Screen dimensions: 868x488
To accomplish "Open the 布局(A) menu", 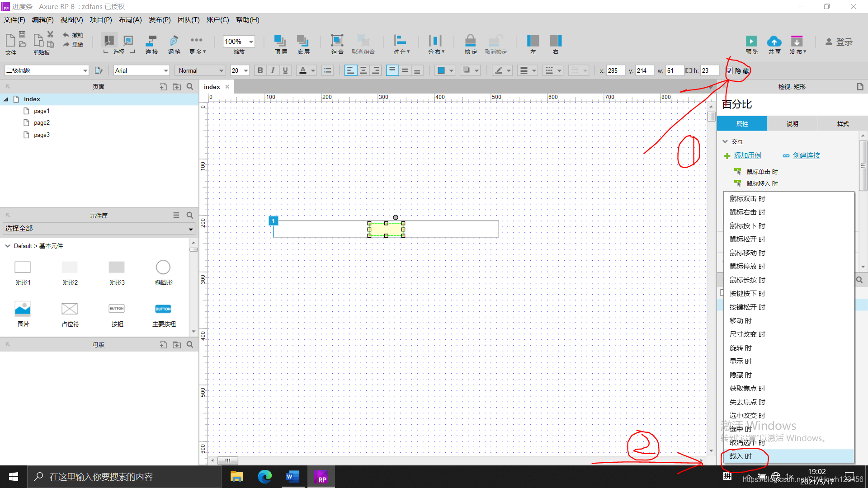I will (130, 20).
